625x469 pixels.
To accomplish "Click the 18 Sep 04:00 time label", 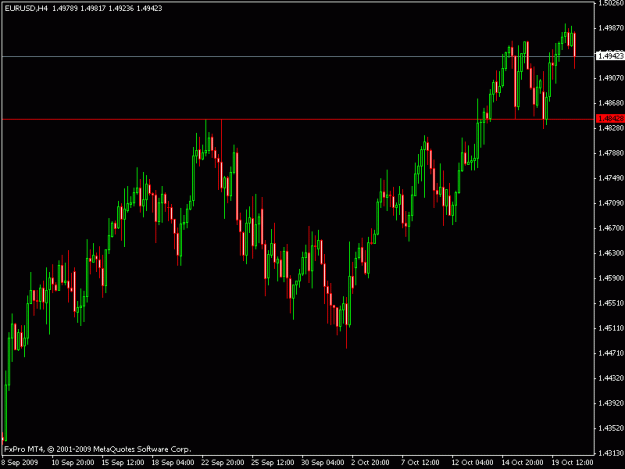I will click(173, 462).
